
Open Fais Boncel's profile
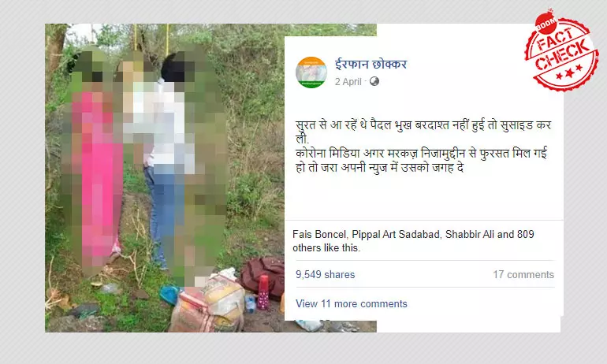coord(319,235)
